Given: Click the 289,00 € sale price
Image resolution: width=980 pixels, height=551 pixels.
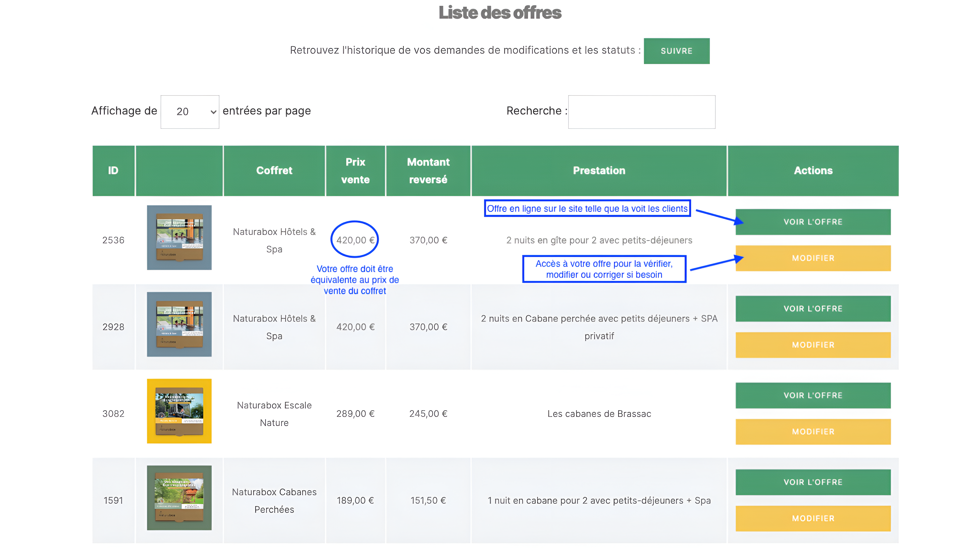Looking at the screenshot, I should (x=355, y=414).
